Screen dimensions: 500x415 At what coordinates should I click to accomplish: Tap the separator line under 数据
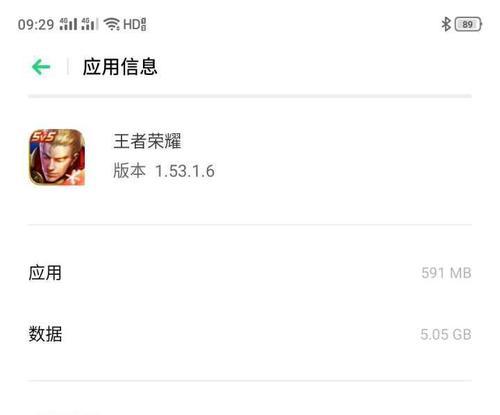click(x=250, y=380)
